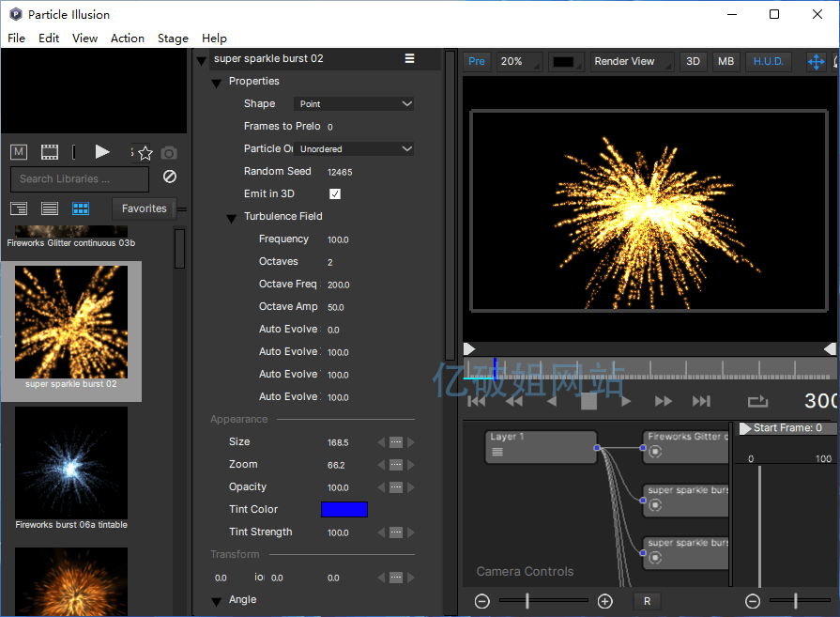This screenshot has height=617, width=840.
Task: Click the R reset button under the node view
Action: pos(646,601)
